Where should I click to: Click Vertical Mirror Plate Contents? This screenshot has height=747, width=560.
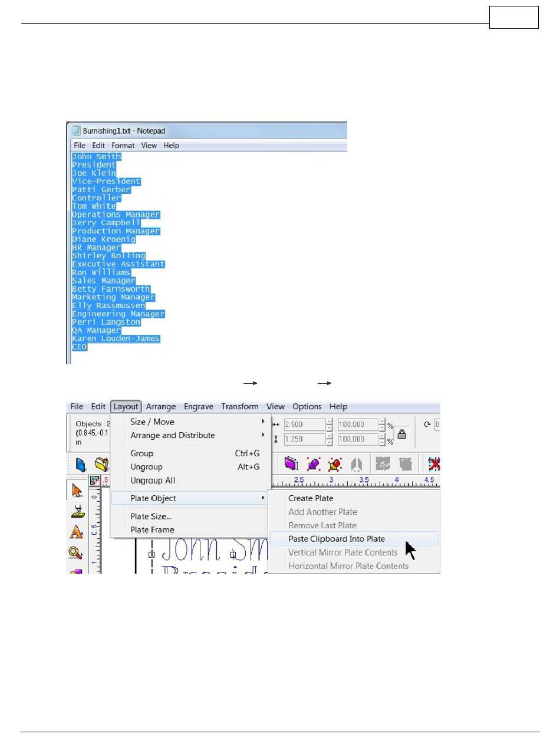point(354,552)
